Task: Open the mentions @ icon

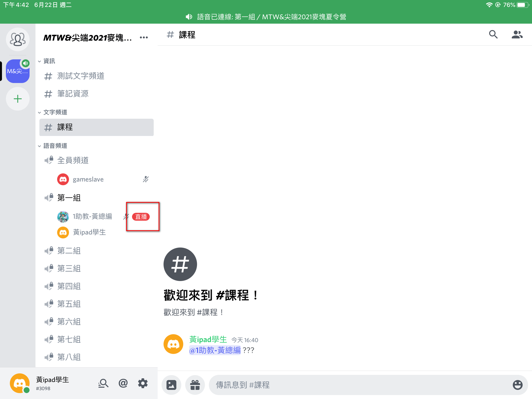Action: 123,383
